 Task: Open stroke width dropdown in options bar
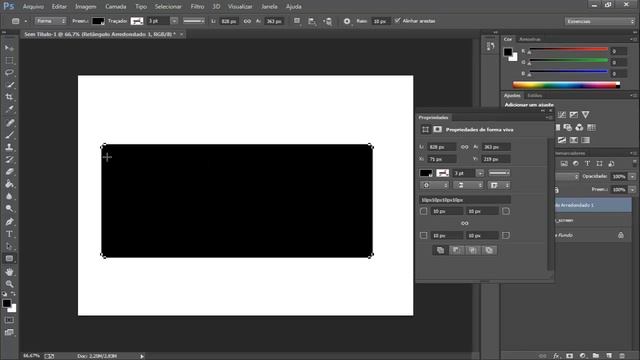tap(174, 21)
